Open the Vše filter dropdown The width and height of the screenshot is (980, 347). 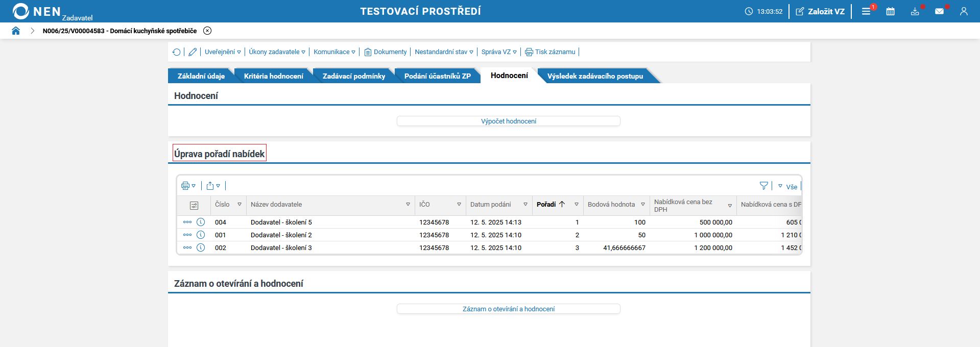[x=787, y=187]
